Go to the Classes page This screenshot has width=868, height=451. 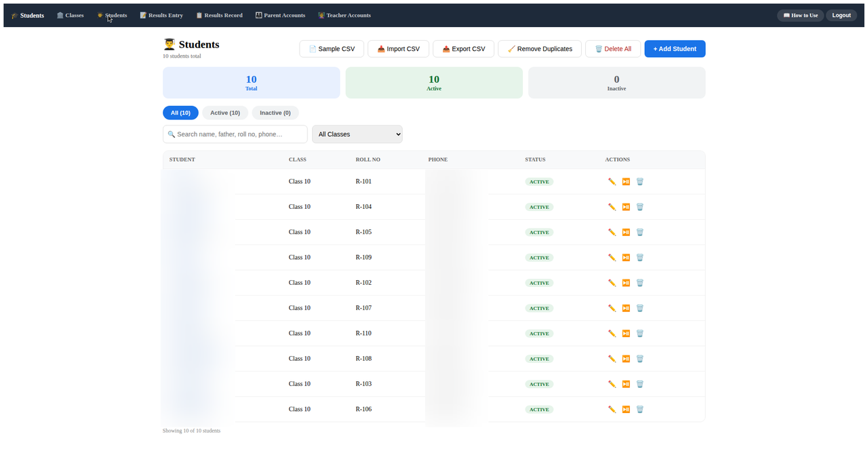[x=71, y=15]
